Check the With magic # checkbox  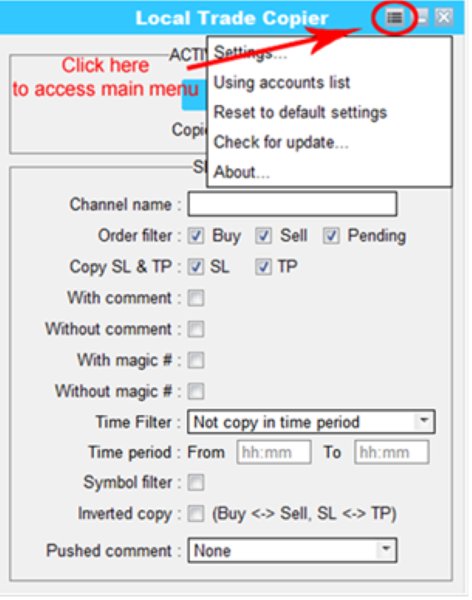196,360
